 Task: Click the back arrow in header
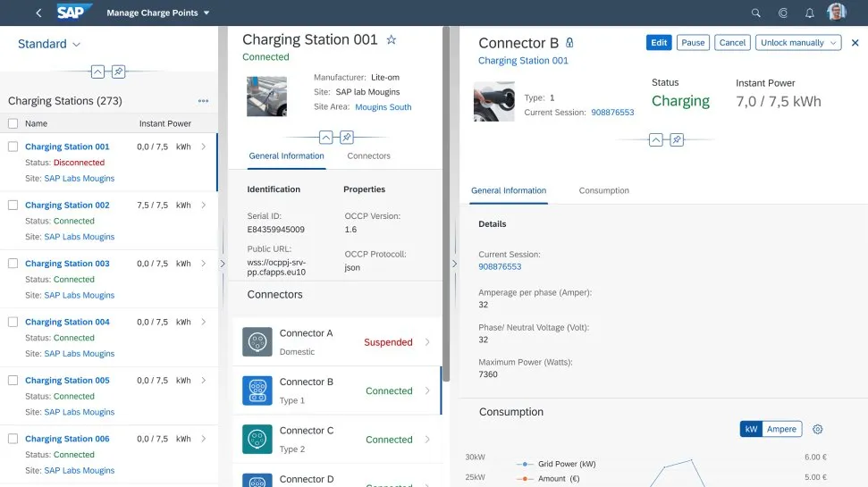click(x=38, y=13)
